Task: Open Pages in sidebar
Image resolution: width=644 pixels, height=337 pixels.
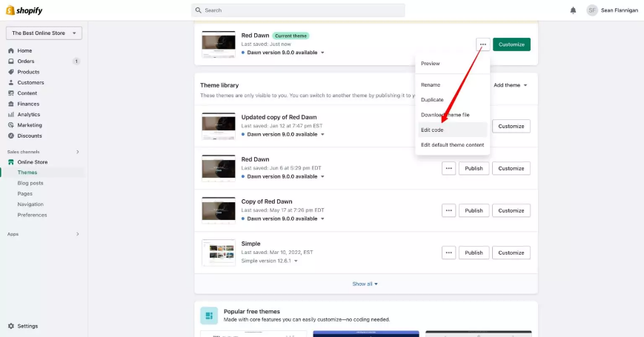Action: [24, 194]
